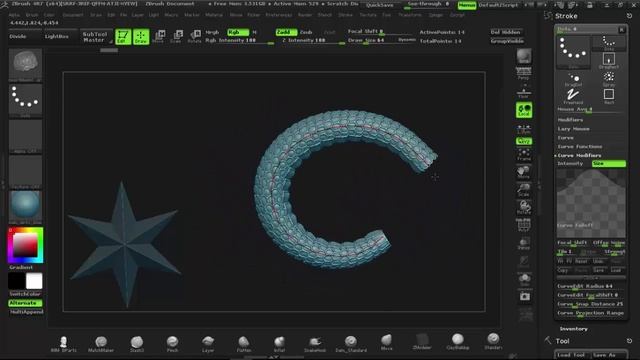
Task: Click the MultiAppend button
Action: click(x=26, y=312)
